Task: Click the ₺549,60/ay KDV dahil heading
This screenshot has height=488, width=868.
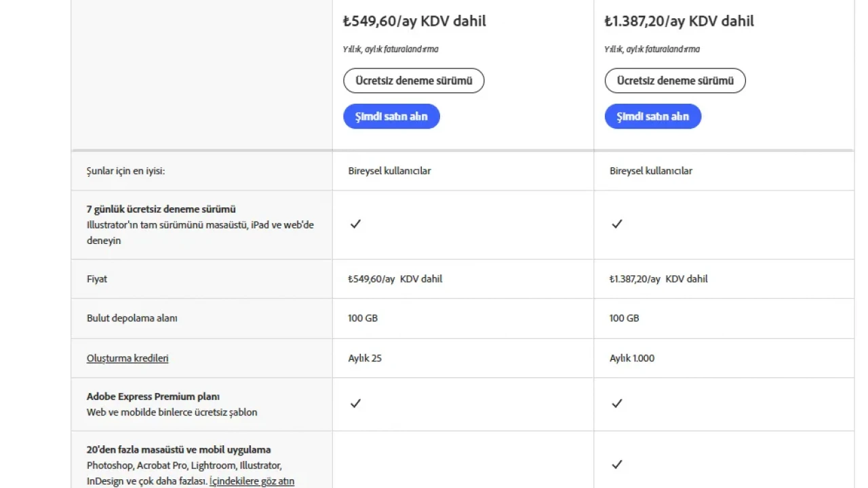Action: pos(414,21)
